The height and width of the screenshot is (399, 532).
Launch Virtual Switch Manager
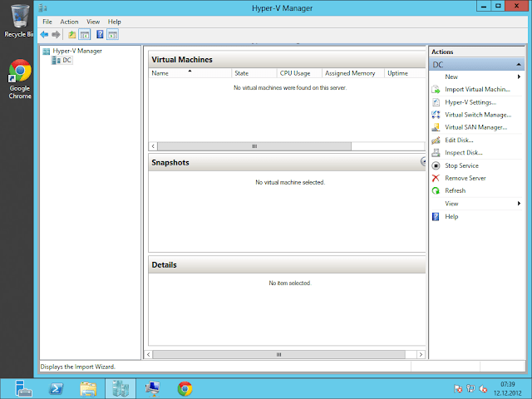(x=477, y=115)
